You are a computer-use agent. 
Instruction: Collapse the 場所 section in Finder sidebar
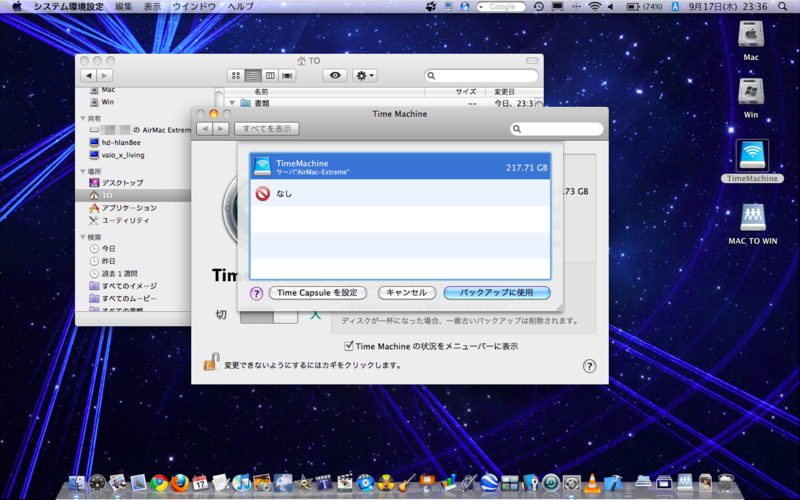83,171
